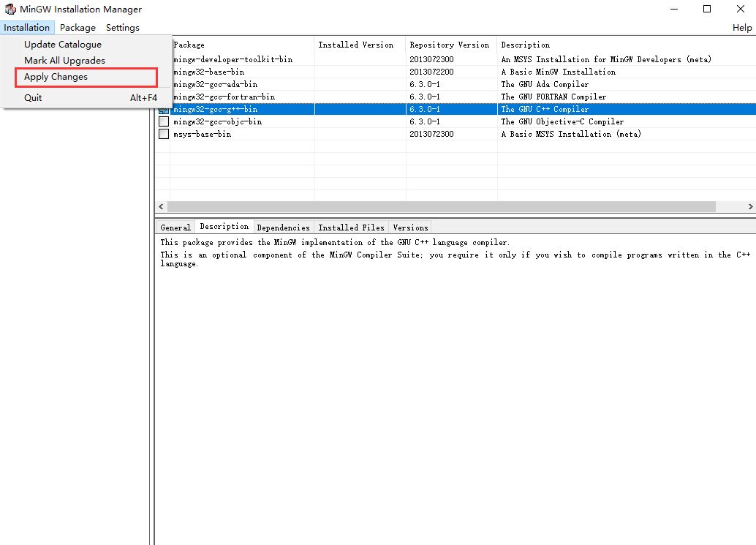Click the right arrow of the horizontal scrollbar
Screen dimensions: 756x545
(x=750, y=206)
